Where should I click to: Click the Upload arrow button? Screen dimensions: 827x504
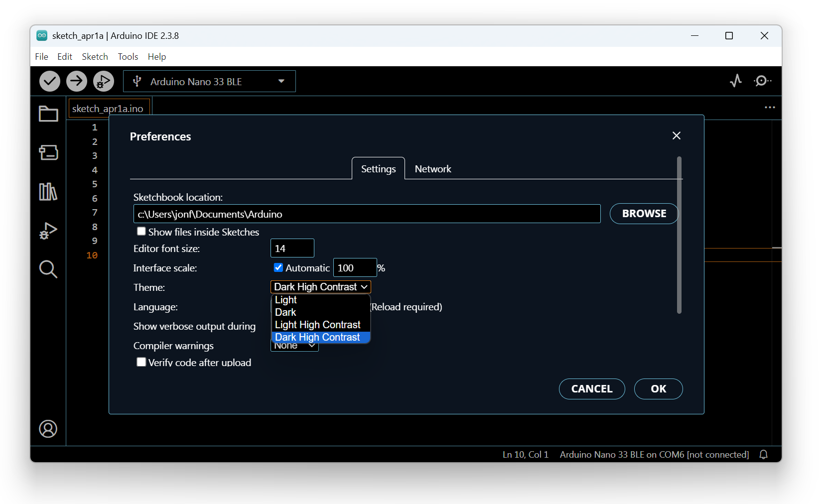click(x=77, y=81)
